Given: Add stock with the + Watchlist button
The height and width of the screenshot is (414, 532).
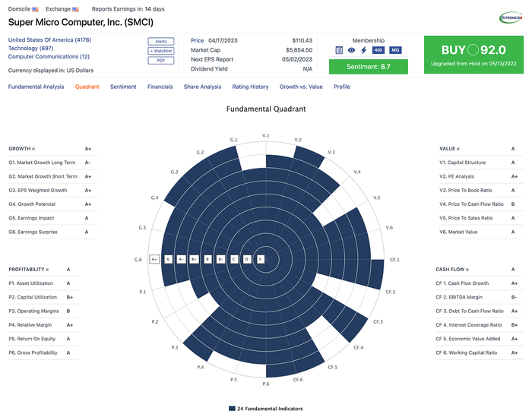Looking at the screenshot, I should 161,50.
